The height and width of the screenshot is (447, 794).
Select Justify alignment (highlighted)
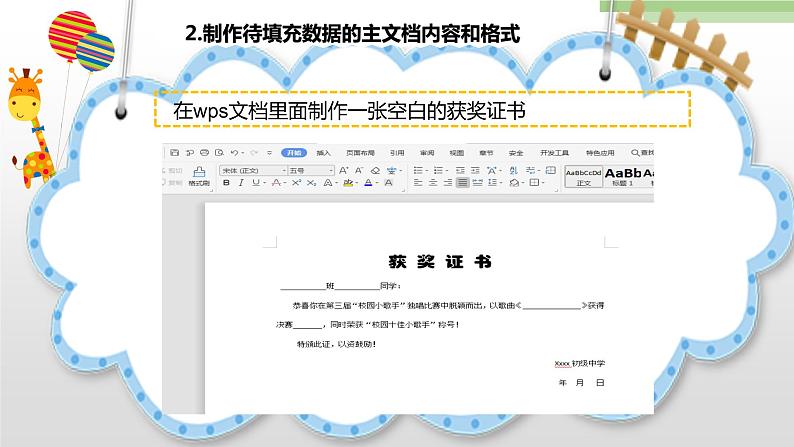point(462,182)
